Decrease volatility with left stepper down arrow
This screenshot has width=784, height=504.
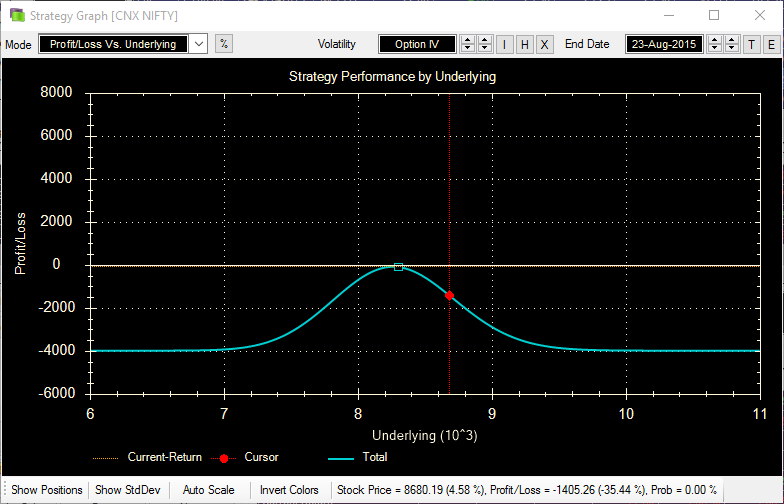[x=468, y=48]
